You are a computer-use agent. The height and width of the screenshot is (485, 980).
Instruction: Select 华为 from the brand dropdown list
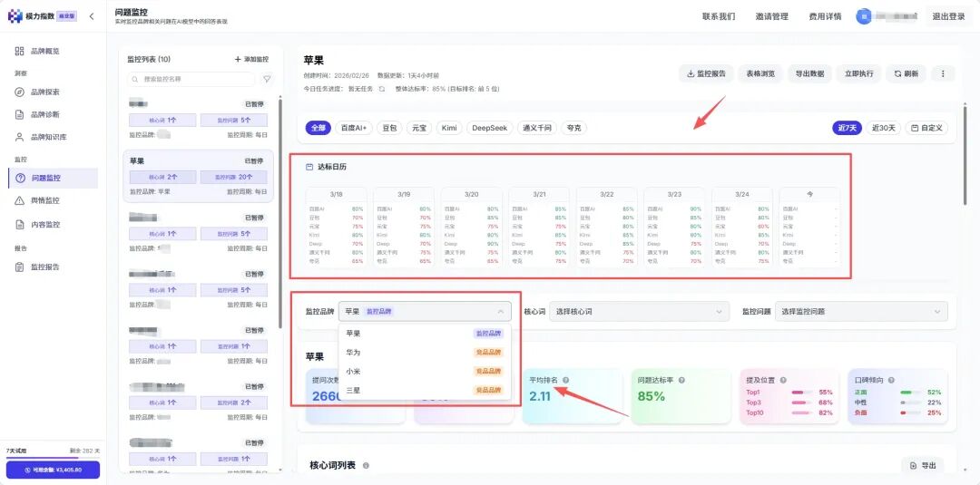pyautogui.click(x=425, y=352)
